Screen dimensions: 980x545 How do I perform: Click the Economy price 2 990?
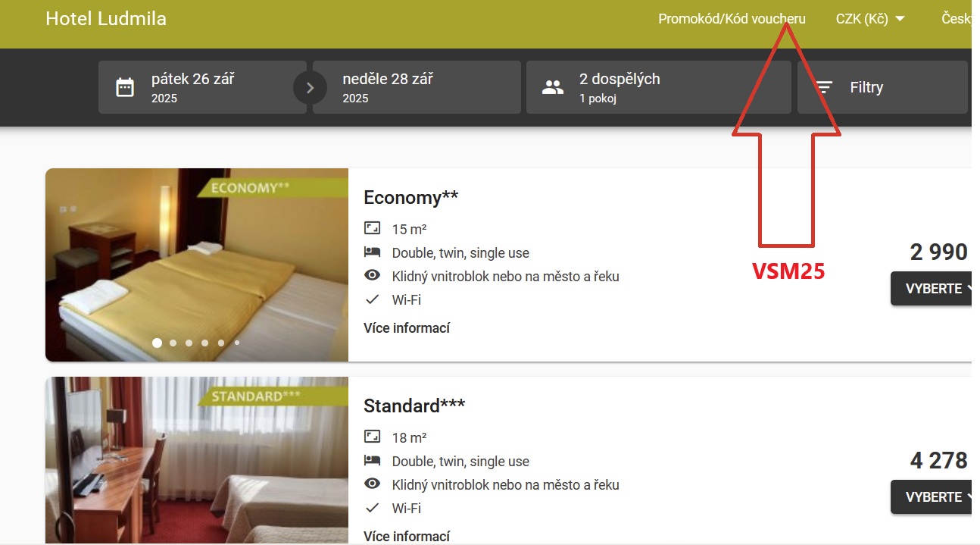pyautogui.click(x=939, y=252)
